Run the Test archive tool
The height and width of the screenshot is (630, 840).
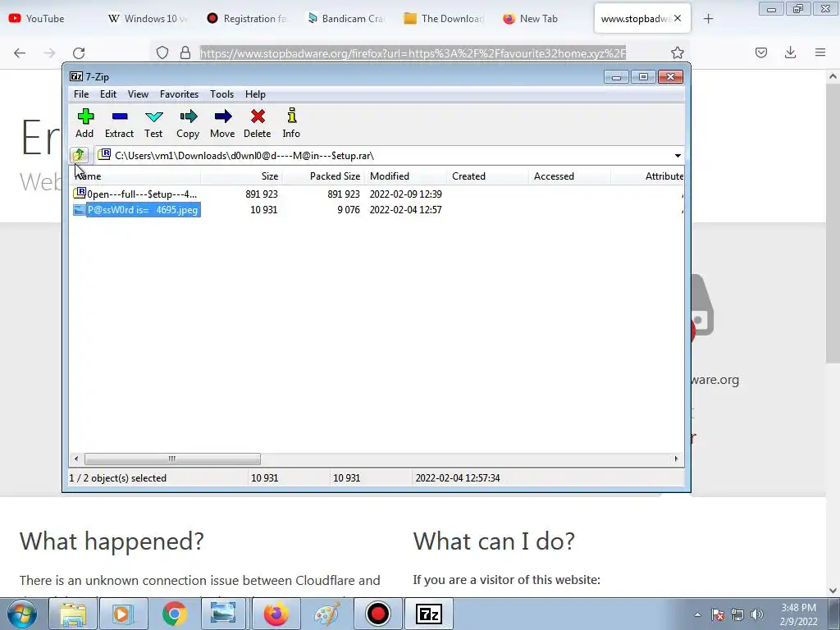153,123
